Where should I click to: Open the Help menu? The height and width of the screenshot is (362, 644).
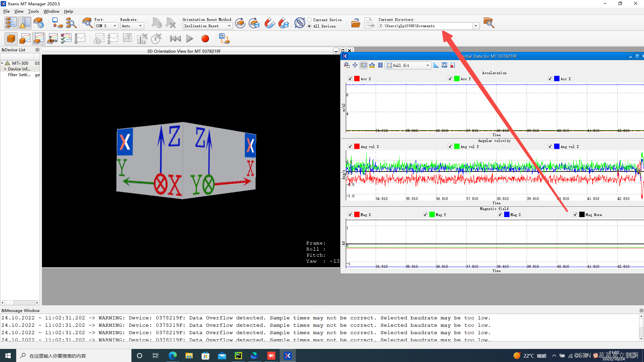(68, 11)
